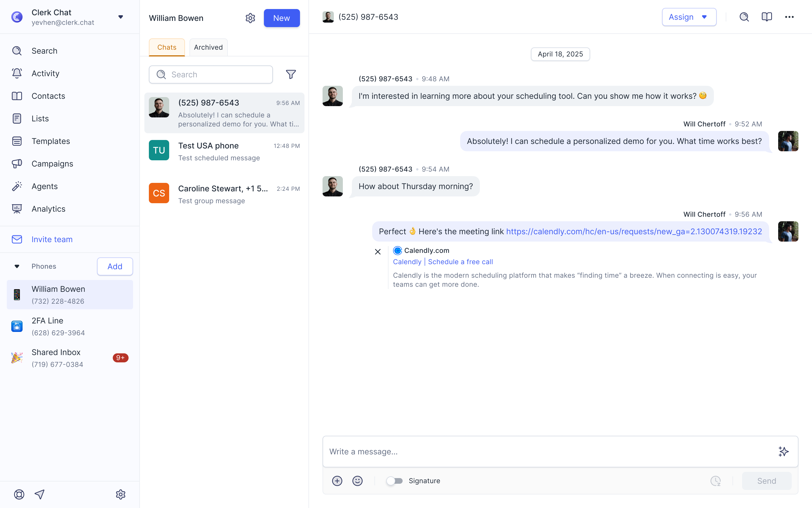This screenshot has height=508, width=812.
Task: Click Will Chertoff avatar on 9:56 AM message
Action: pos(788,231)
